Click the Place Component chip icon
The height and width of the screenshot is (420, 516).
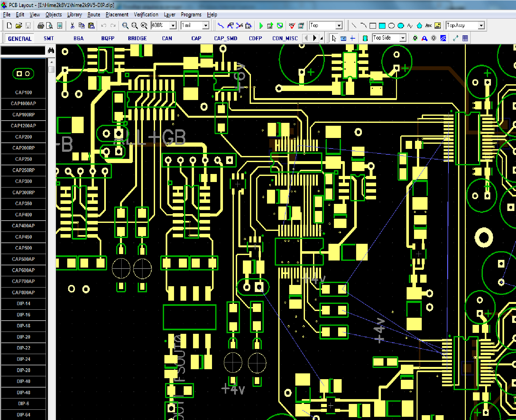click(x=365, y=38)
